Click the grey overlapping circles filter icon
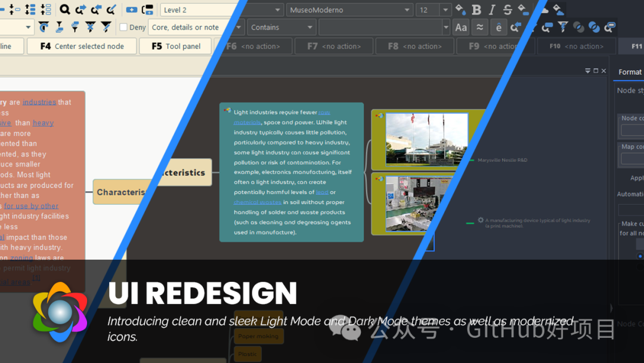Viewport: 644px width, 363px height. pyautogui.click(x=578, y=27)
